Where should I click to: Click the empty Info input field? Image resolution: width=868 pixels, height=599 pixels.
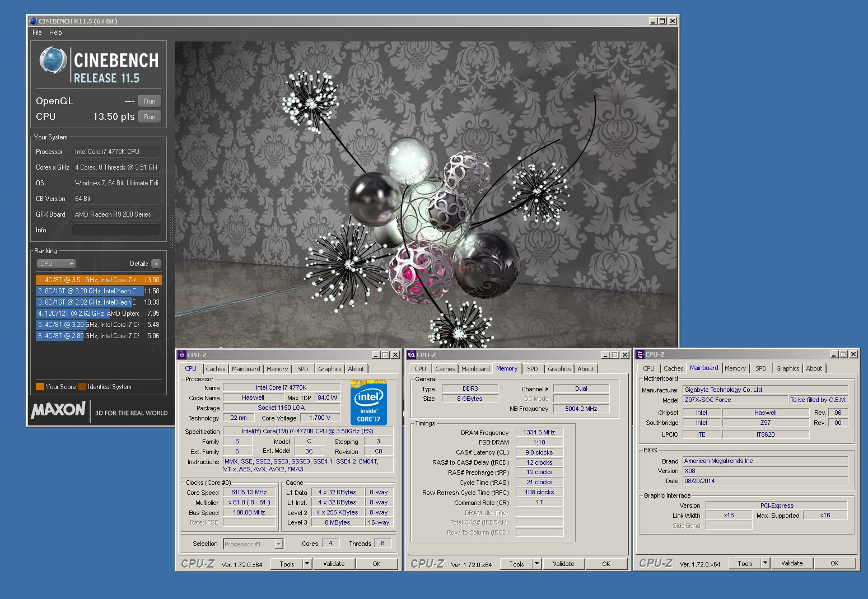coord(116,230)
